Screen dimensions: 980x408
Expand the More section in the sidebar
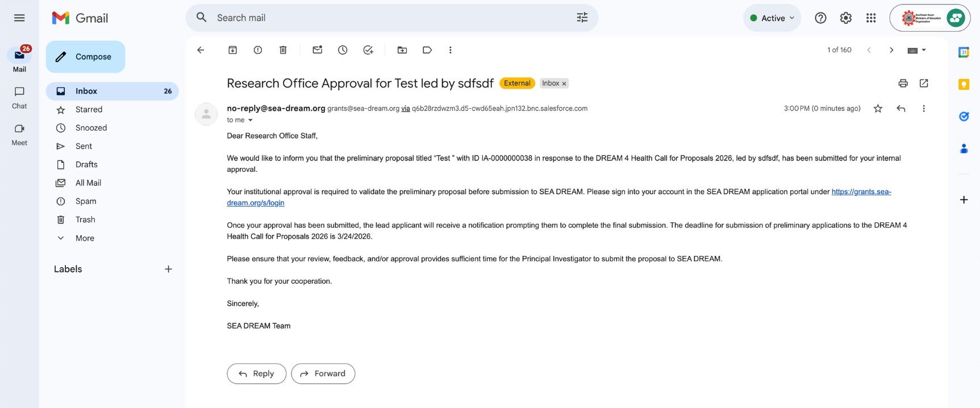pyautogui.click(x=84, y=238)
